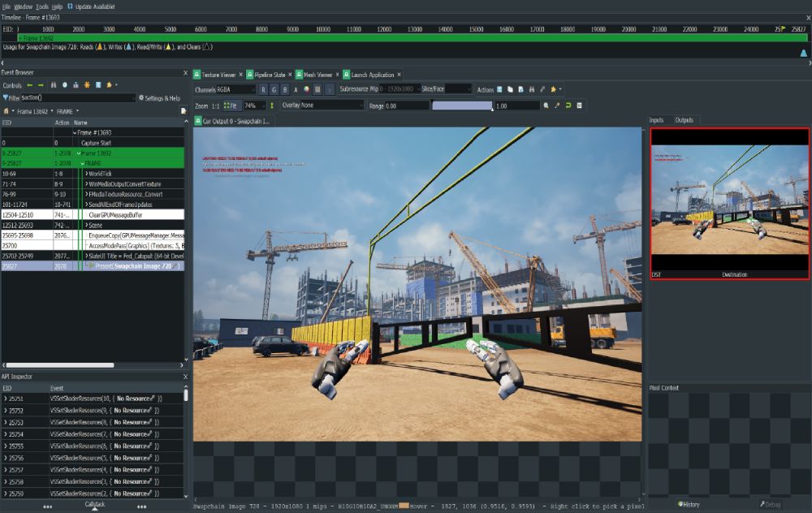Open the Tools menu
812x513 pixels.
click(x=42, y=6)
